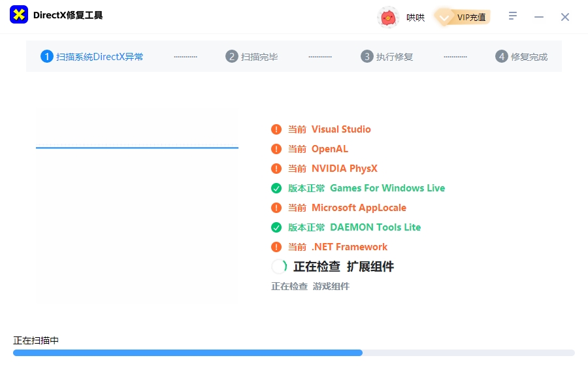Select the 当前 NVIDIA PhysX result text

[x=333, y=169]
